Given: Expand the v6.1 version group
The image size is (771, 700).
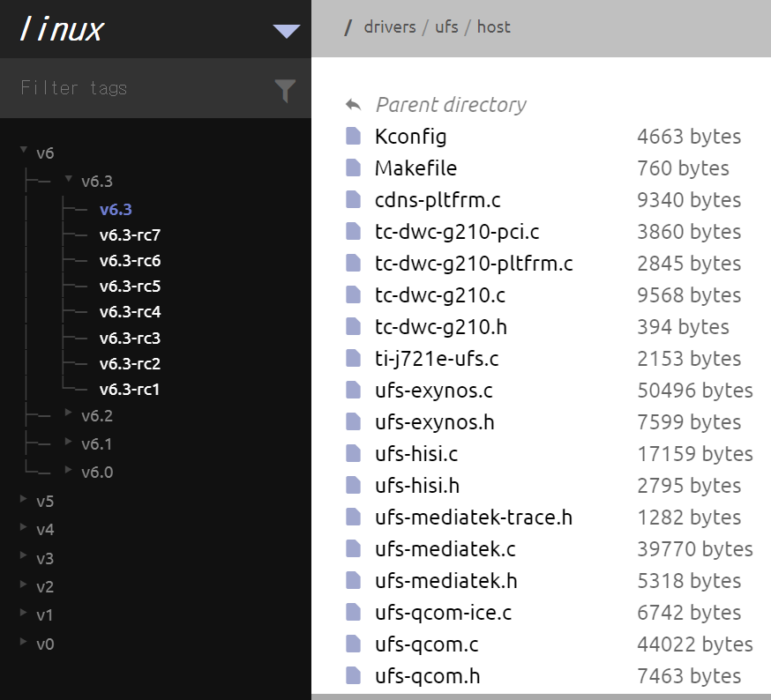Looking at the screenshot, I should [x=68, y=441].
